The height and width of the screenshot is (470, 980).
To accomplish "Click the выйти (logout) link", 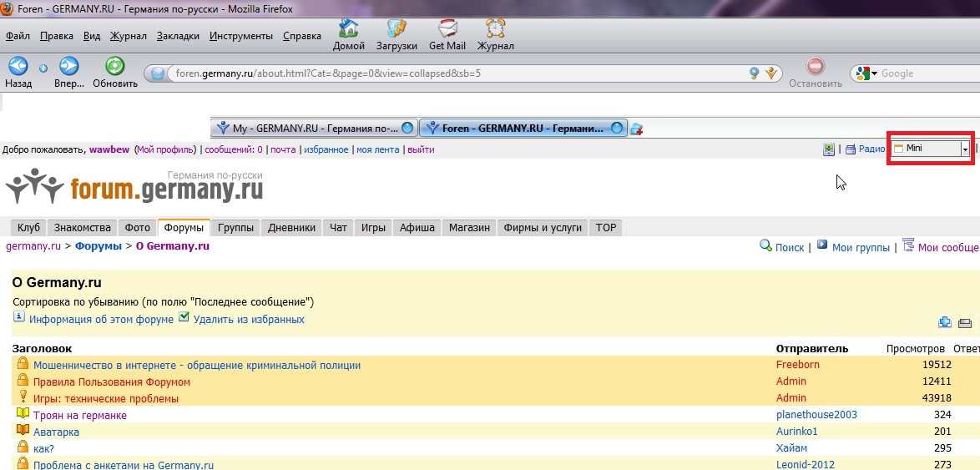I will click(421, 149).
